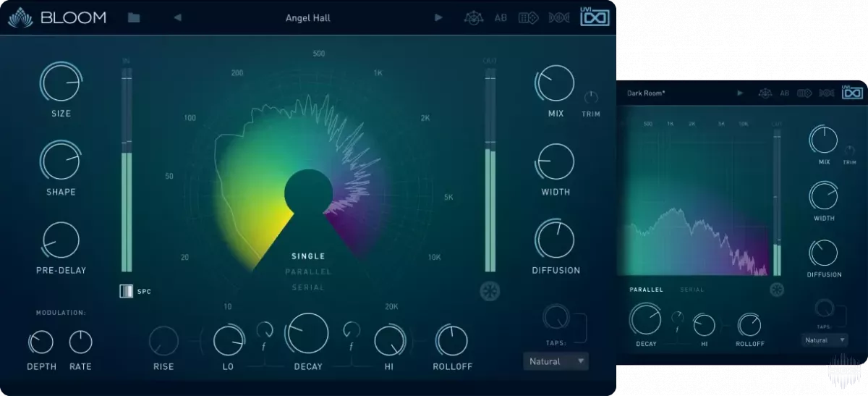Toggle AB comparison in Dark Room window
This screenshot has width=868, height=396.
(785, 93)
